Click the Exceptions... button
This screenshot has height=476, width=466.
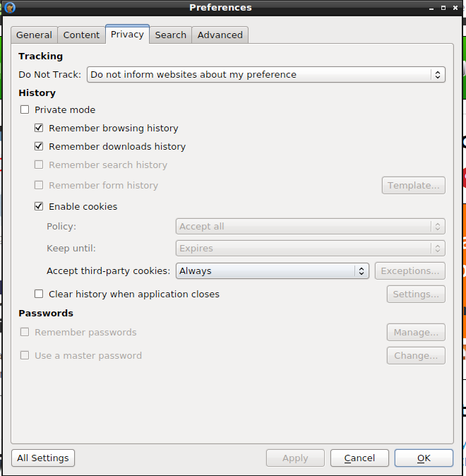410,270
